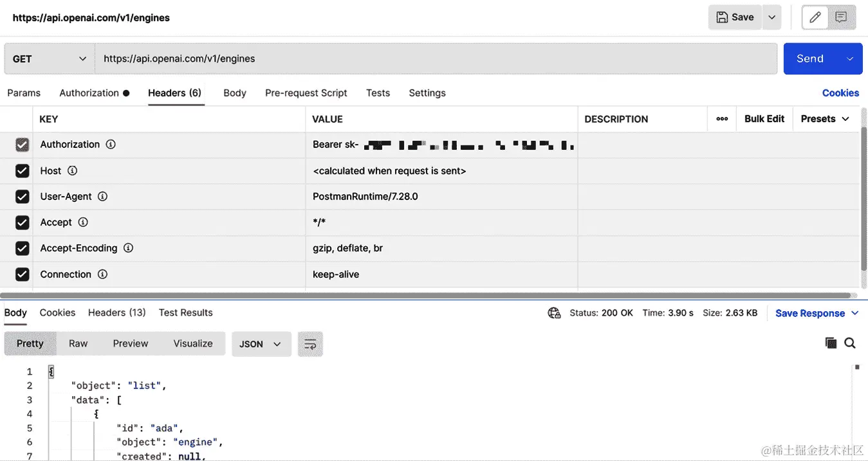Screen dimensions: 868x461
Task: Switch to pencil edit mode icon
Action: tap(815, 17)
